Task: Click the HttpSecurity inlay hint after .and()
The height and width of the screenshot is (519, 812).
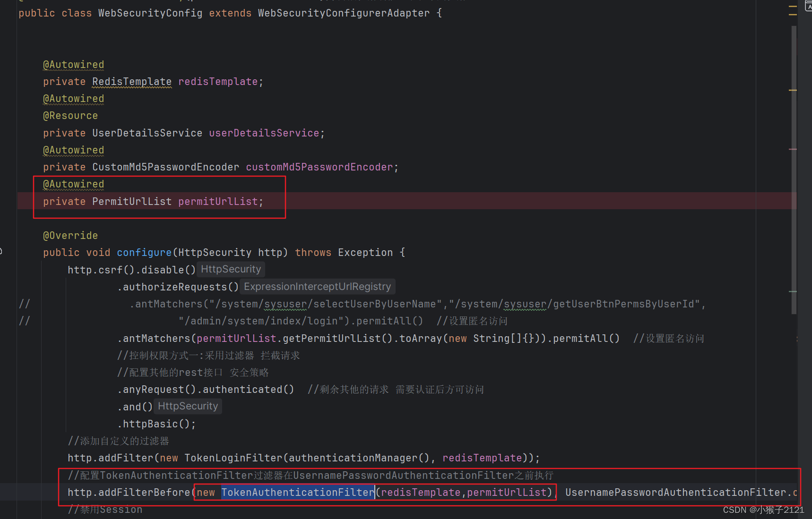Action: coord(188,406)
